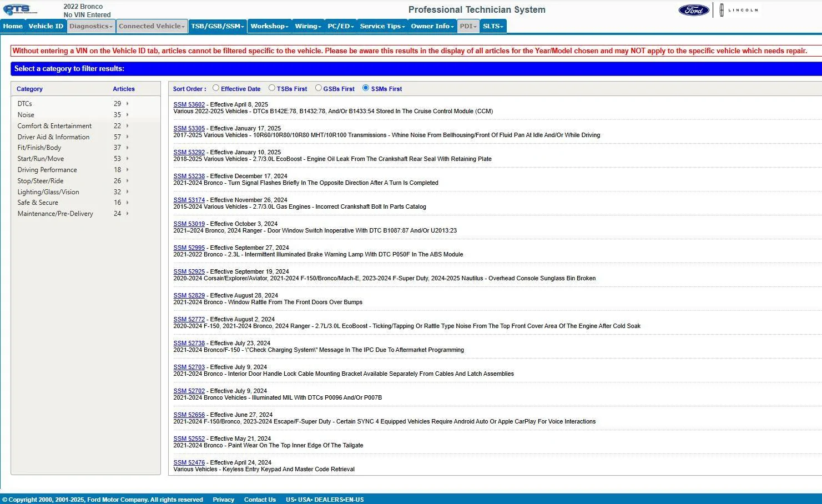Open the Vehicle ID tab
The height and width of the screenshot is (504, 822).
[46, 26]
